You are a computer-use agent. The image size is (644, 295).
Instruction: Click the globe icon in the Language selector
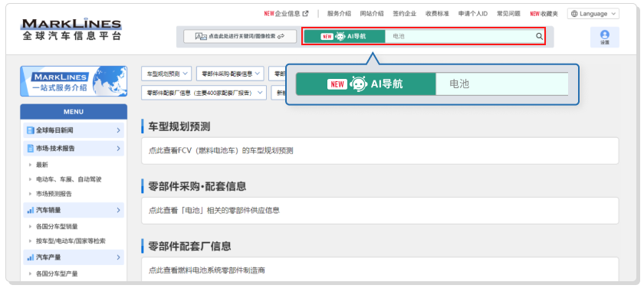[x=574, y=14]
